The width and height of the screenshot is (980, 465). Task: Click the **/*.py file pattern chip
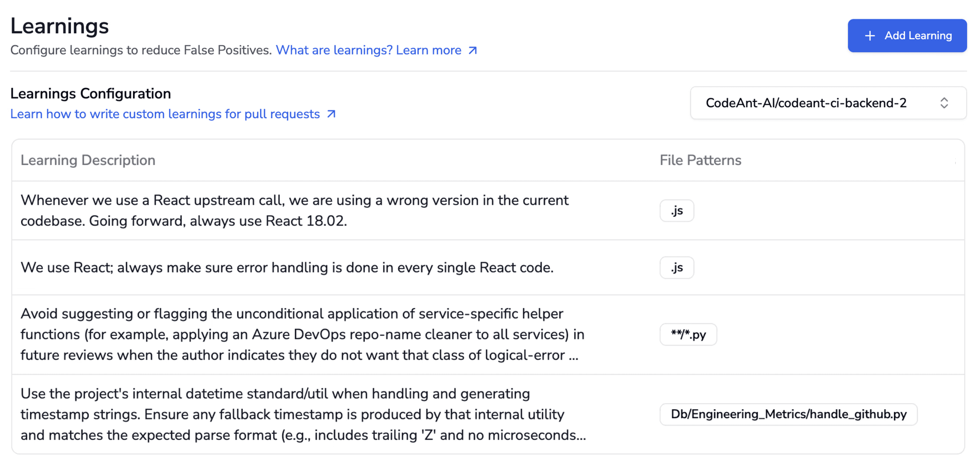(688, 334)
